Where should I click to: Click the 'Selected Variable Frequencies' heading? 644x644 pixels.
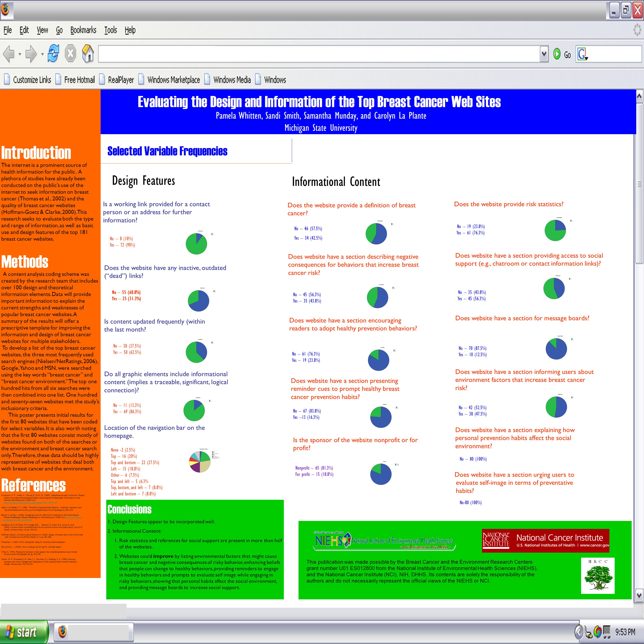coord(167,151)
